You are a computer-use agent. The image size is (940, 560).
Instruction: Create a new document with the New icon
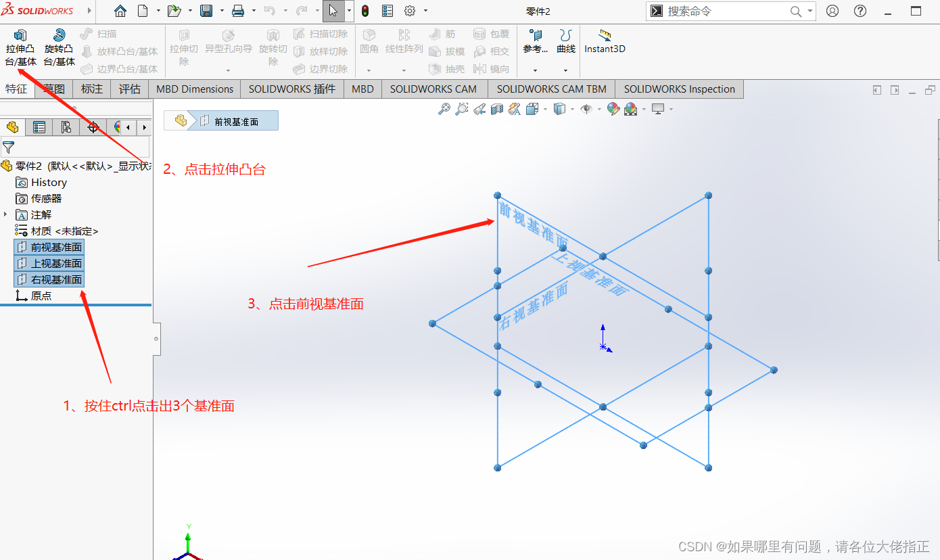coord(143,11)
